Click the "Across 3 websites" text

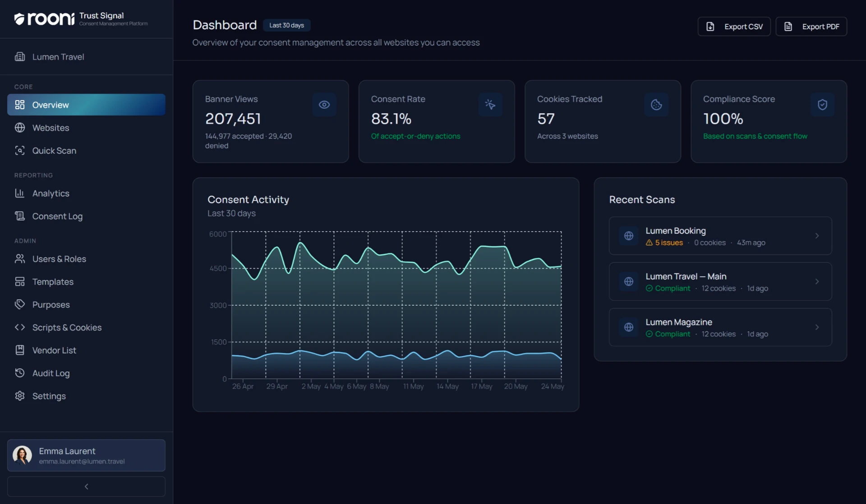[567, 136]
